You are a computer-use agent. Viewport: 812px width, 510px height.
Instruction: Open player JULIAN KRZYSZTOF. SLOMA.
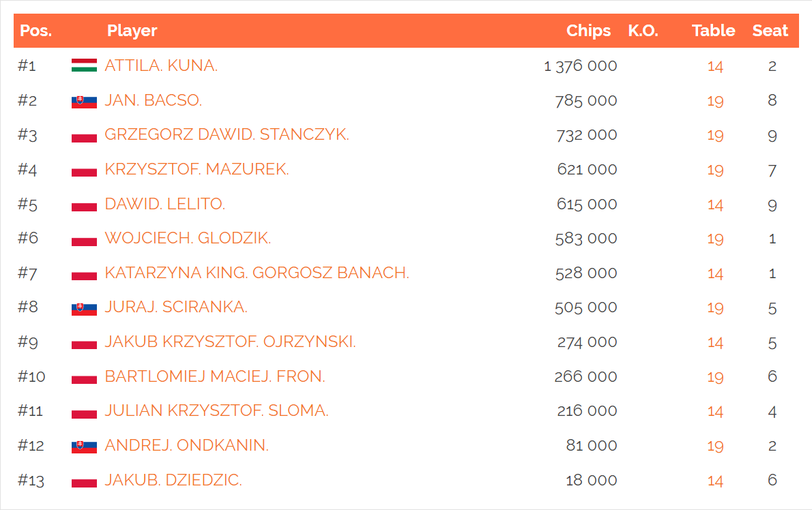(216, 410)
